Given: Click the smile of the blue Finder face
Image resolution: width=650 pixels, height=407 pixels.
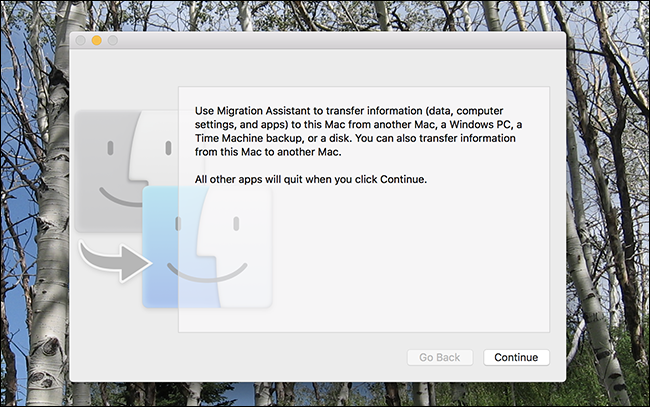Looking at the screenshot, I should (207, 272).
